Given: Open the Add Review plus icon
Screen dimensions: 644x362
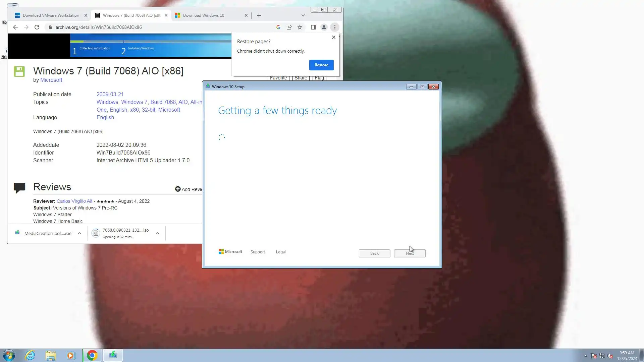Looking at the screenshot, I should tap(178, 189).
